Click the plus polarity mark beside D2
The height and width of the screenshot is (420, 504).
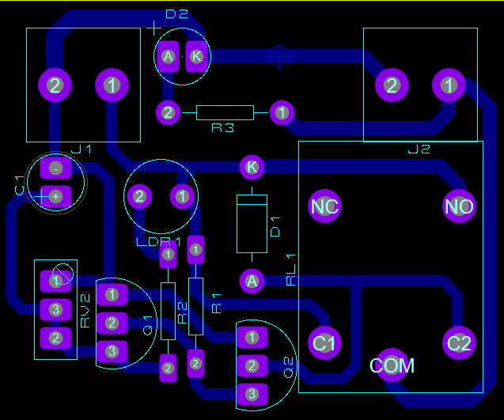point(154,28)
